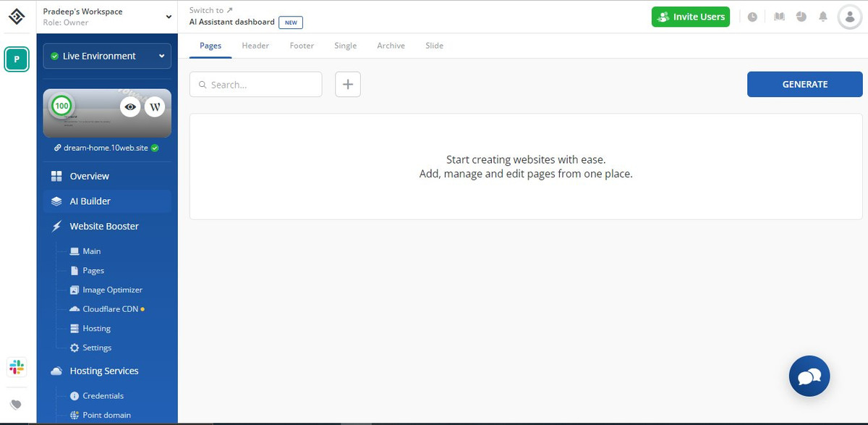Image resolution: width=868 pixels, height=425 pixels.
Task: Collapse the Website Booster section
Action: (x=104, y=226)
